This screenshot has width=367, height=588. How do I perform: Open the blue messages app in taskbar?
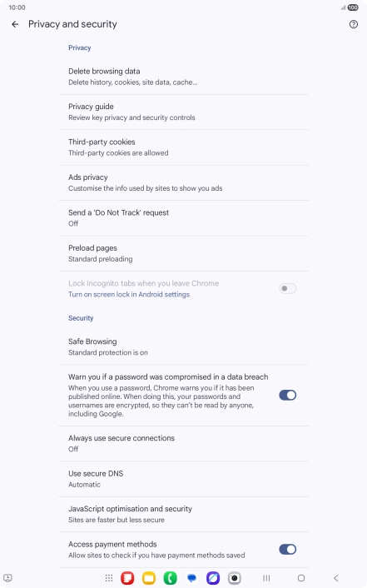pyautogui.click(x=191, y=578)
